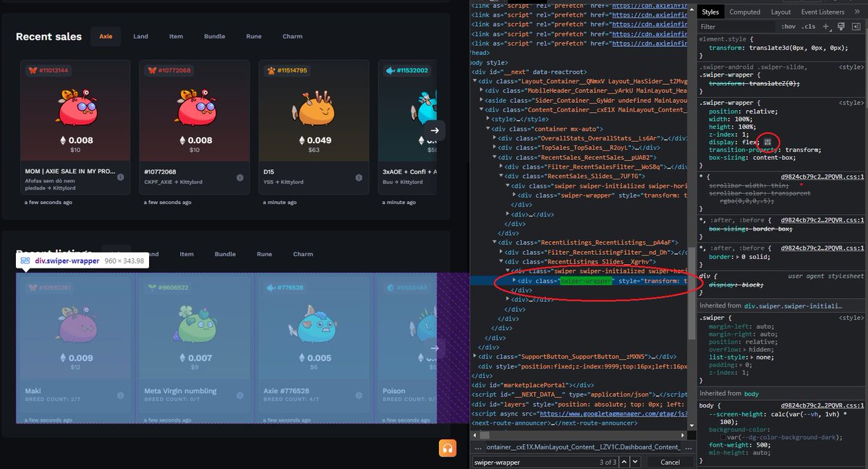The image size is (868, 469).
Task: Select the Land tab in Recent sales
Action: tap(140, 36)
